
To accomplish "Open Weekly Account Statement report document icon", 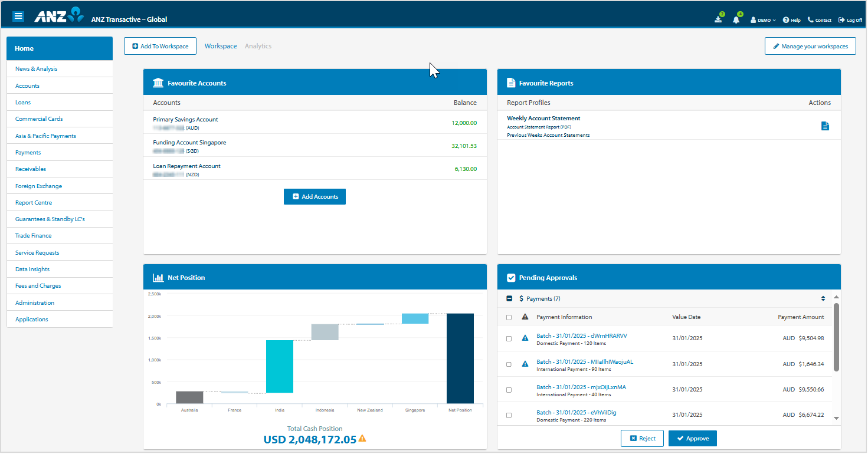I will point(825,126).
